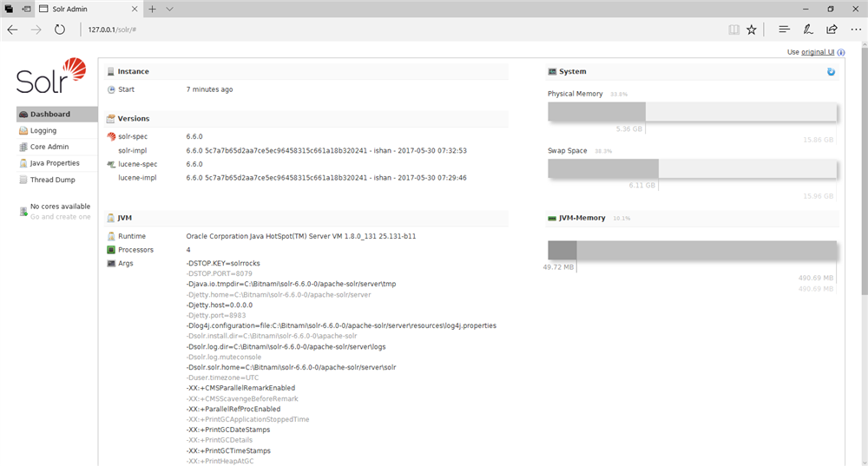868x466 pixels.
Task: Open the Dashboard page in sidebar
Action: point(56,114)
